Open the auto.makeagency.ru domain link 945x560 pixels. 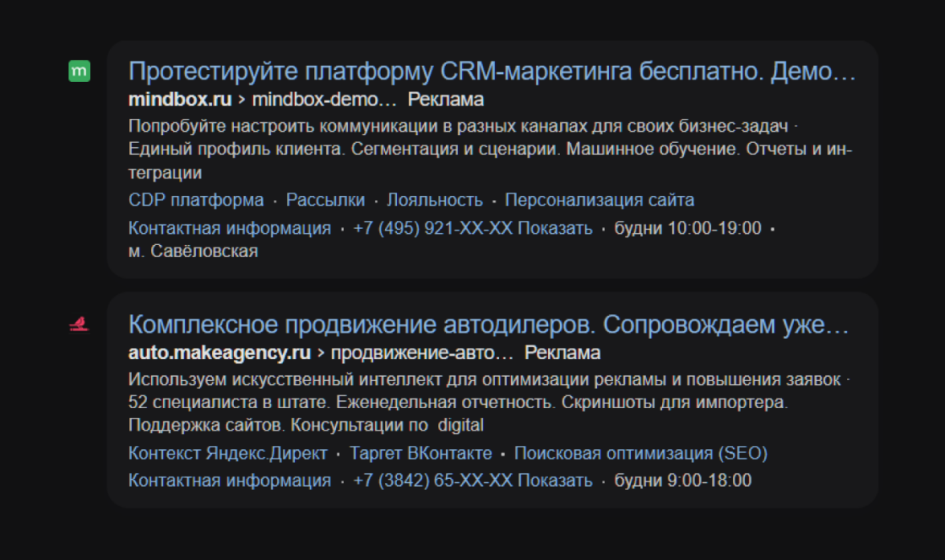pos(219,353)
